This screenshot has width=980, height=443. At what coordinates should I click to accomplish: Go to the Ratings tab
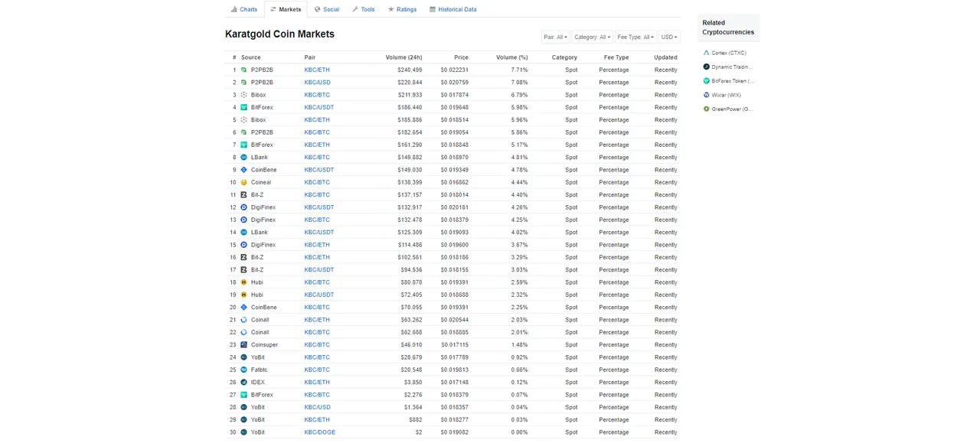click(x=402, y=9)
